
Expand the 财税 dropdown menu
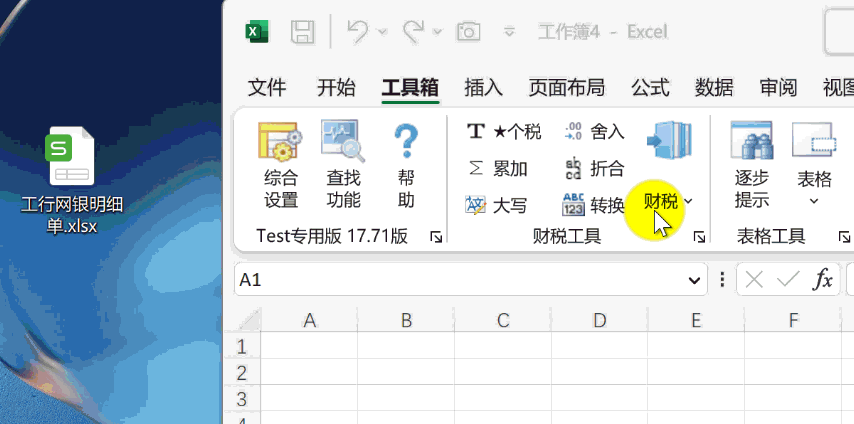[669, 201]
